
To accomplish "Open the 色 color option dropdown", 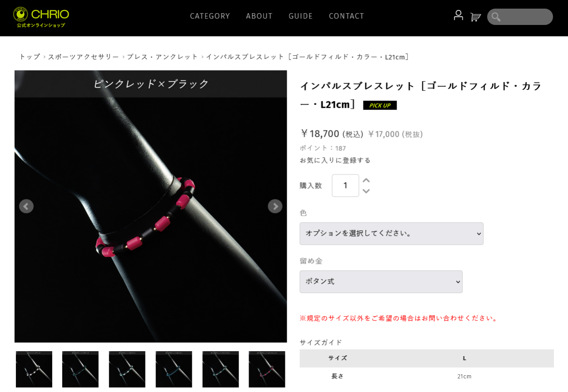I will 391,233.
